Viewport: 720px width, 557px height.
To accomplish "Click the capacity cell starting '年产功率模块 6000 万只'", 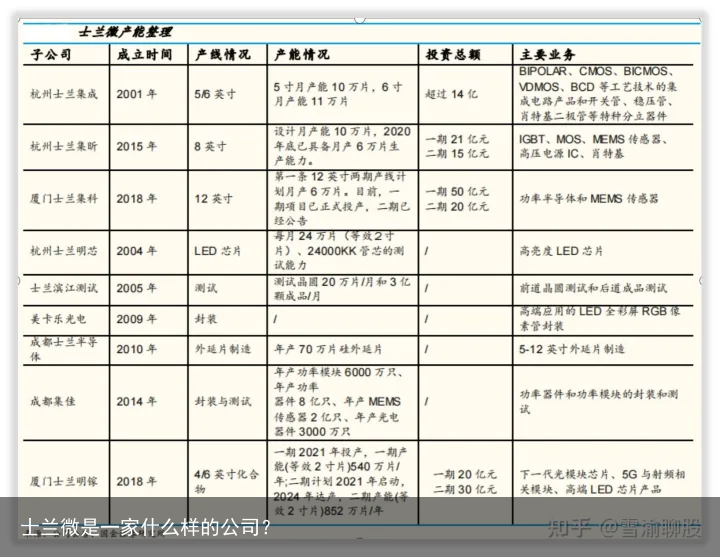I will tap(338, 401).
